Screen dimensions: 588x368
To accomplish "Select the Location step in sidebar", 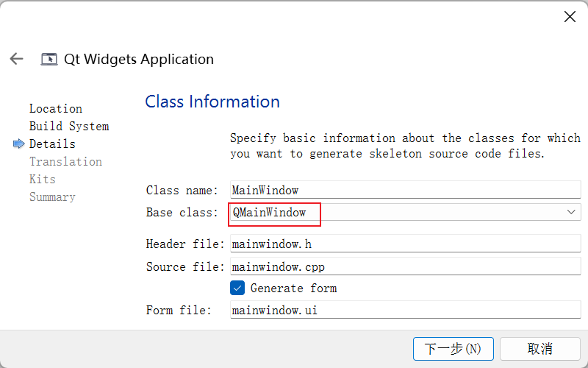I will [x=56, y=108].
